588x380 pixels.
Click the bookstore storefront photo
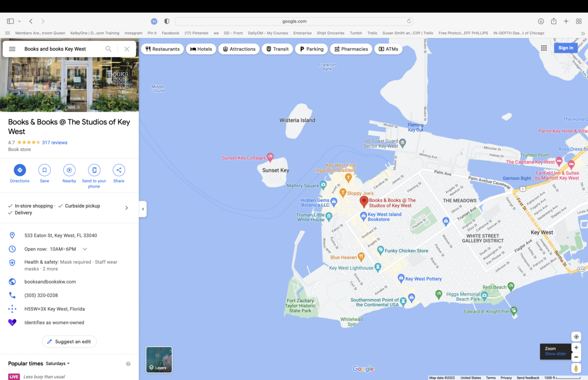70,85
